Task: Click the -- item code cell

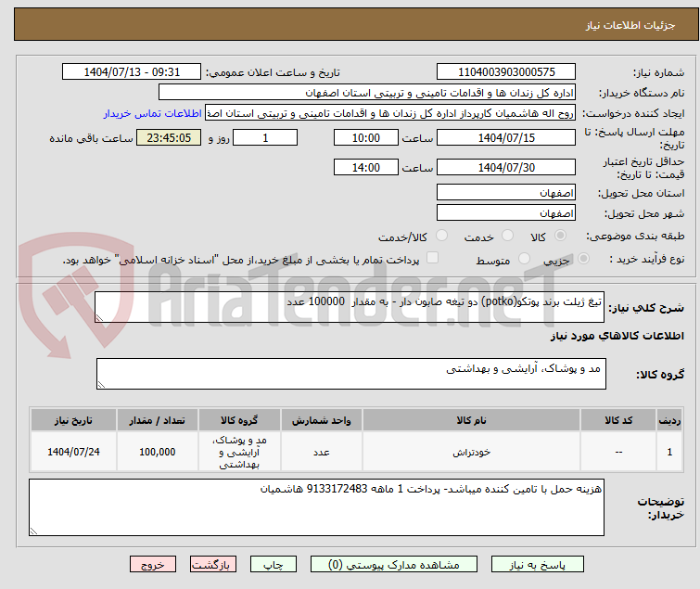Action: (618, 452)
